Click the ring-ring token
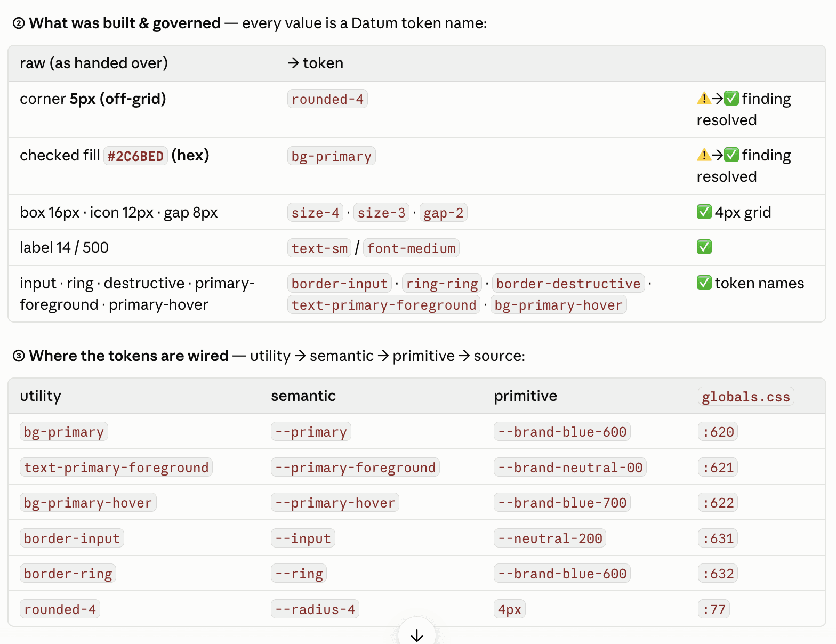Viewport: 836px width, 644px height. click(x=442, y=284)
